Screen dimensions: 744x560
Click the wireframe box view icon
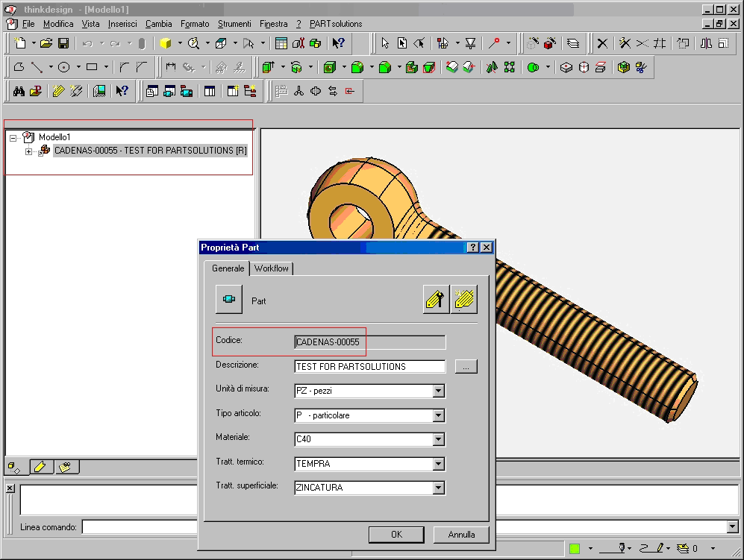(221, 43)
